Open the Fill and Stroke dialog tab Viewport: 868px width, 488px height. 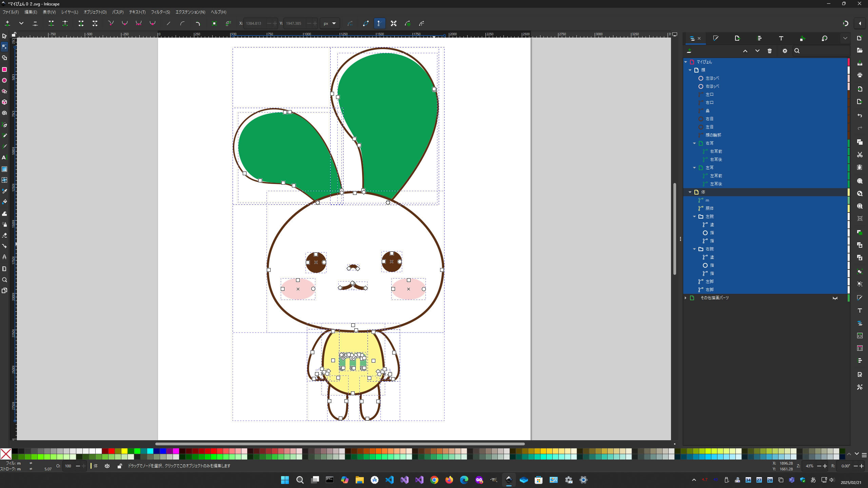tap(716, 38)
